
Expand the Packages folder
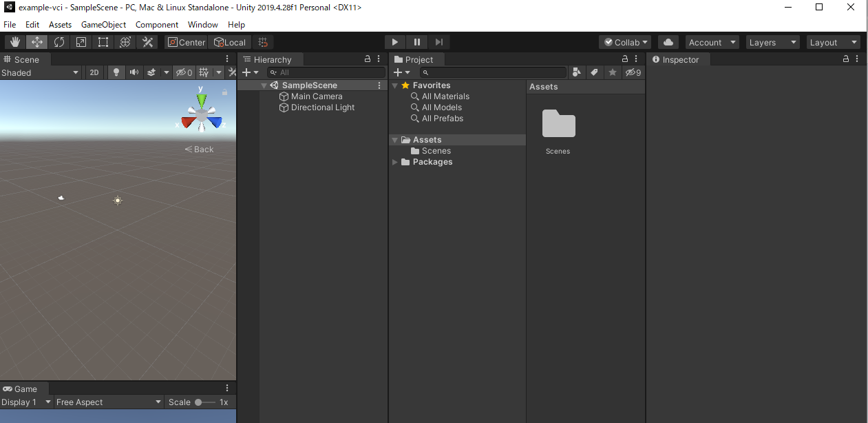point(395,162)
